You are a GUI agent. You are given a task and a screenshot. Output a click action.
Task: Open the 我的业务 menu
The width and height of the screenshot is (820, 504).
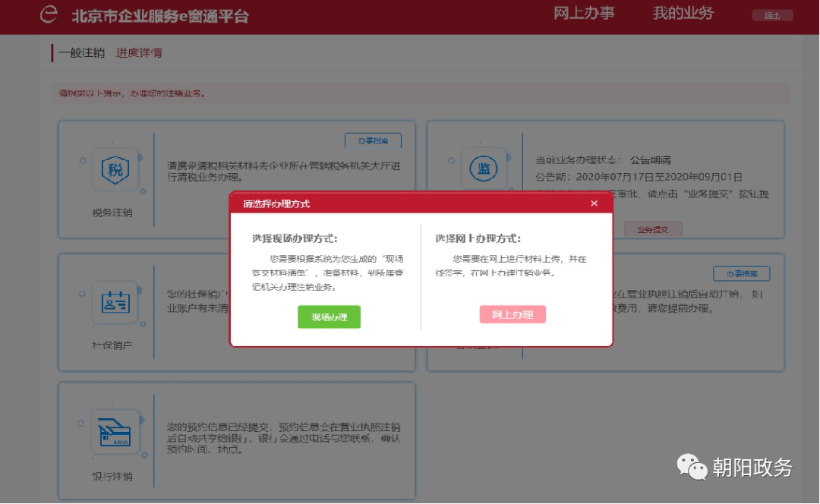pyautogui.click(x=683, y=13)
